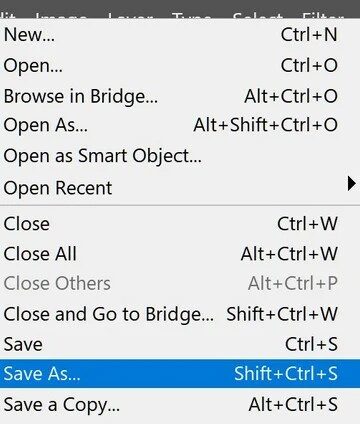
Task: Open the Layer menu in menu bar
Action: 130,15
